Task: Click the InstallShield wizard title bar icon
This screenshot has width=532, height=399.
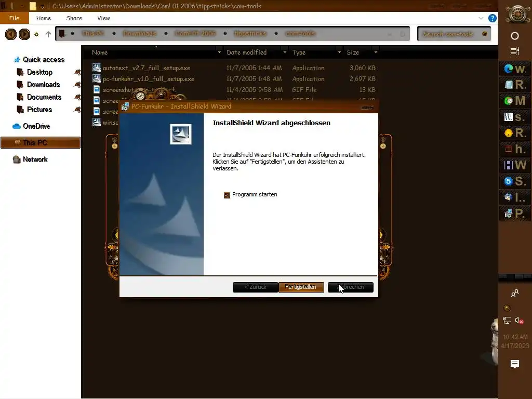Action: click(x=125, y=107)
